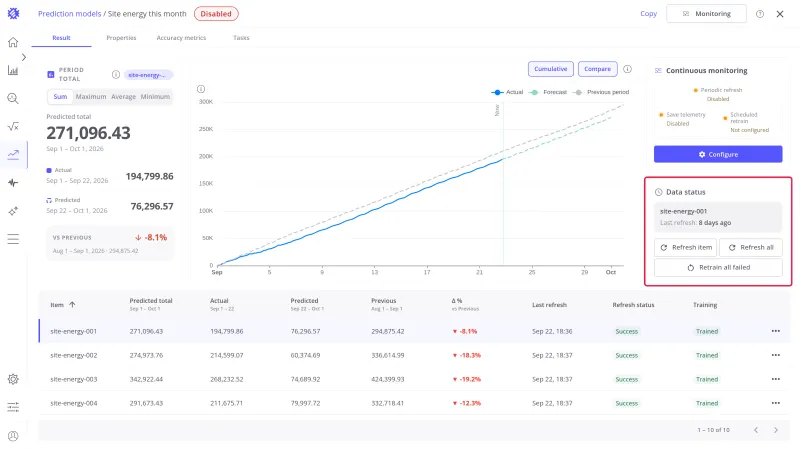
Task: Toggle the Forecast series in legend
Action: pyautogui.click(x=548, y=92)
